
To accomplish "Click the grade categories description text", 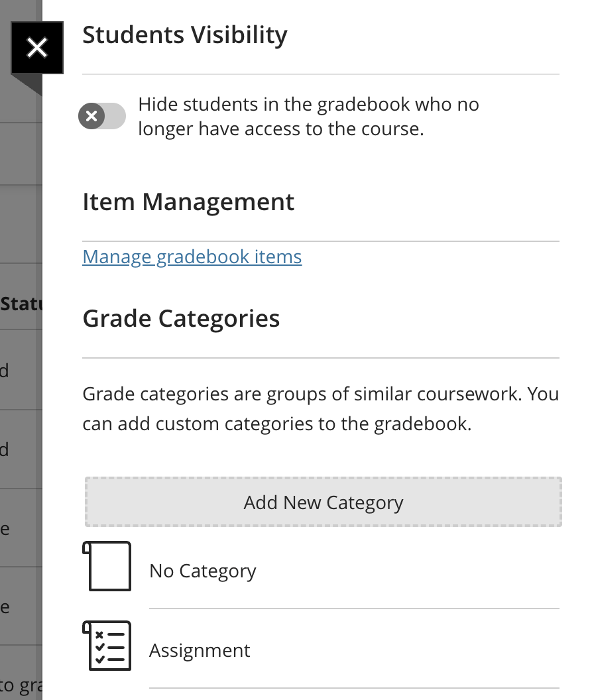I will (x=320, y=408).
